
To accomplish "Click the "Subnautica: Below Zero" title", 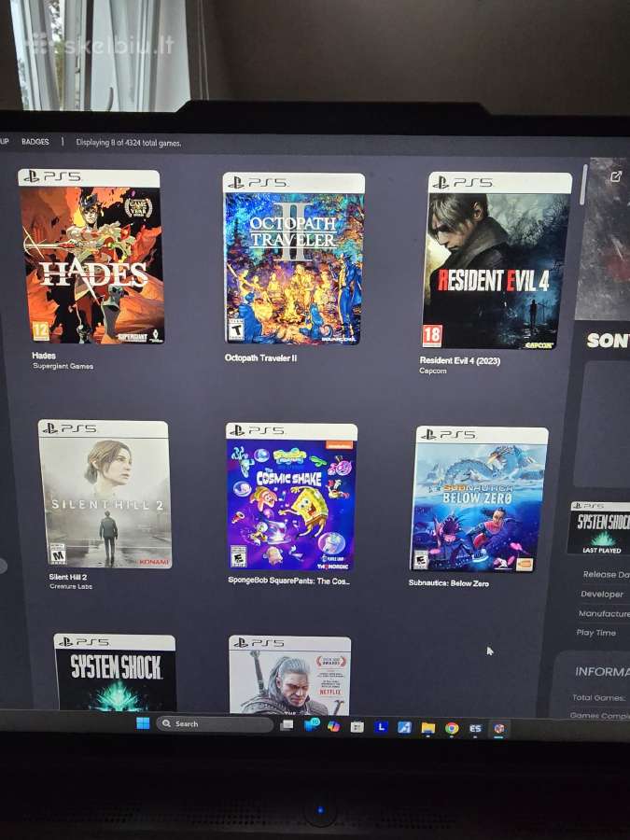I will pyautogui.click(x=448, y=582).
